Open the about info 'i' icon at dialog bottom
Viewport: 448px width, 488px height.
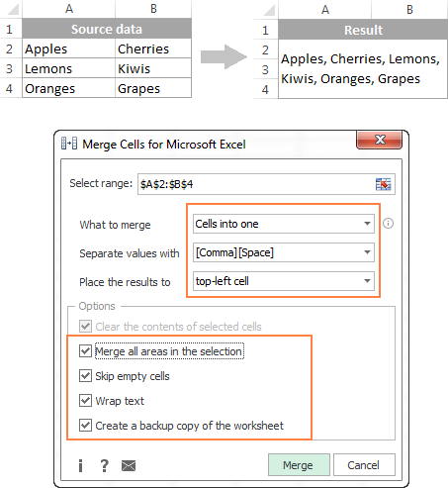(80, 465)
